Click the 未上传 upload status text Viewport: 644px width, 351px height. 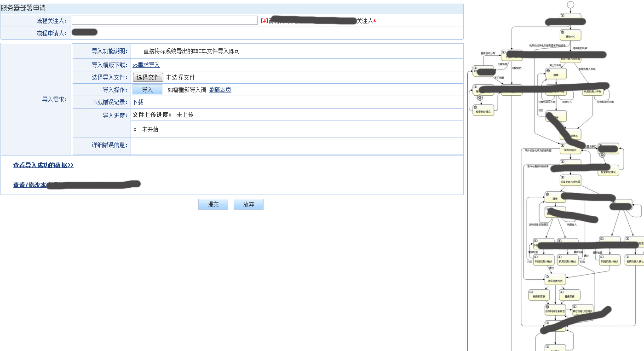pos(185,115)
